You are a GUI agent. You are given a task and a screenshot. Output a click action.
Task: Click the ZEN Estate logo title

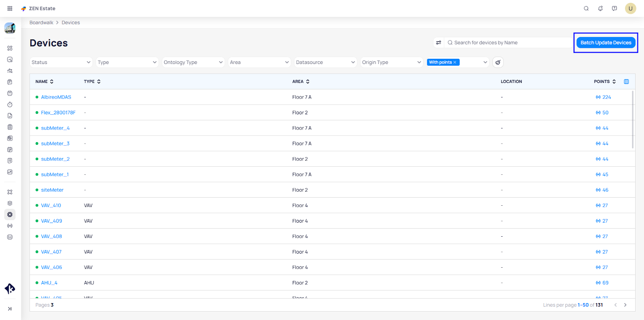click(x=38, y=8)
